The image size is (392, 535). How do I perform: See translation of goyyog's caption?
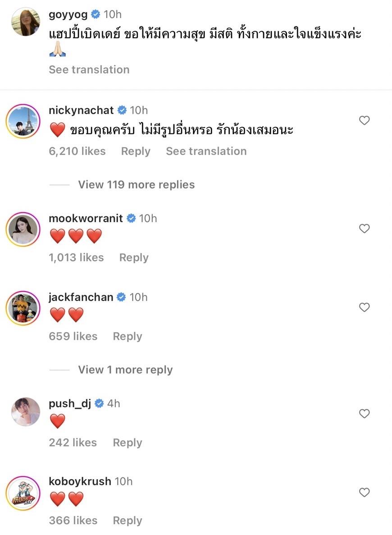pos(89,69)
